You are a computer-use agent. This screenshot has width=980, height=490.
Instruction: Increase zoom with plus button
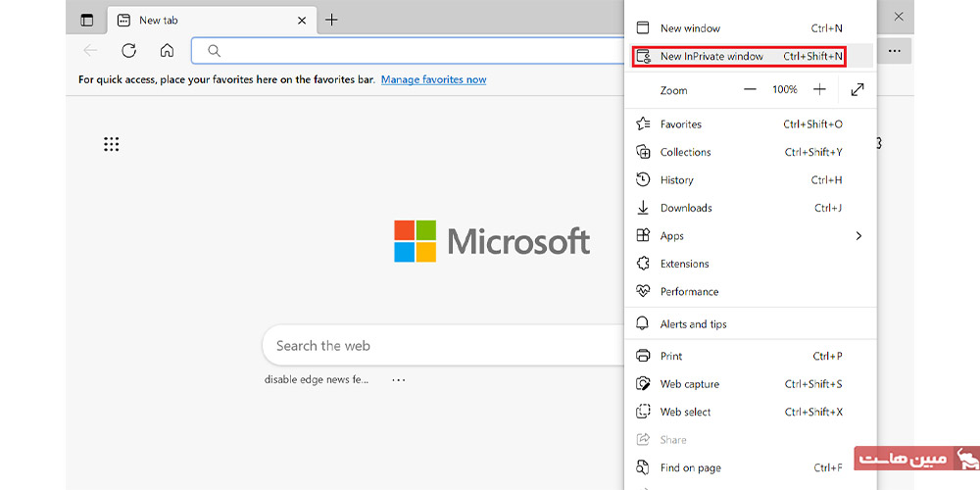(x=819, y=90)
